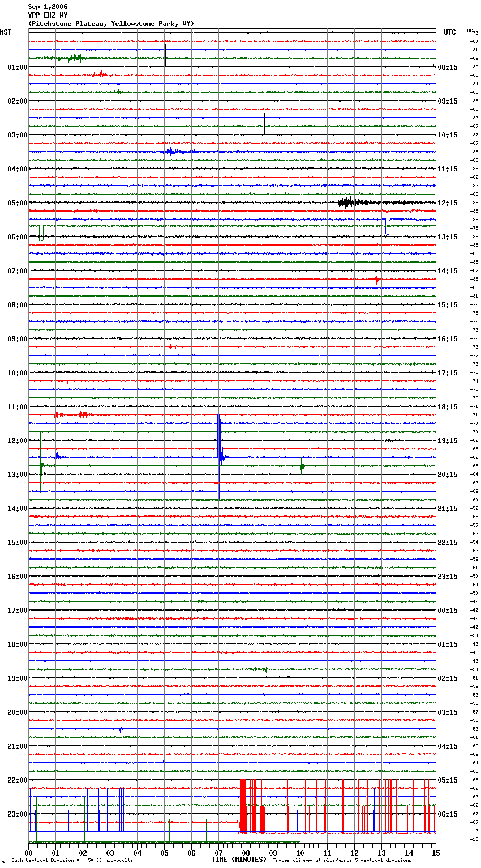Click the "12:00" MST time label

click(x=18, y=441)
